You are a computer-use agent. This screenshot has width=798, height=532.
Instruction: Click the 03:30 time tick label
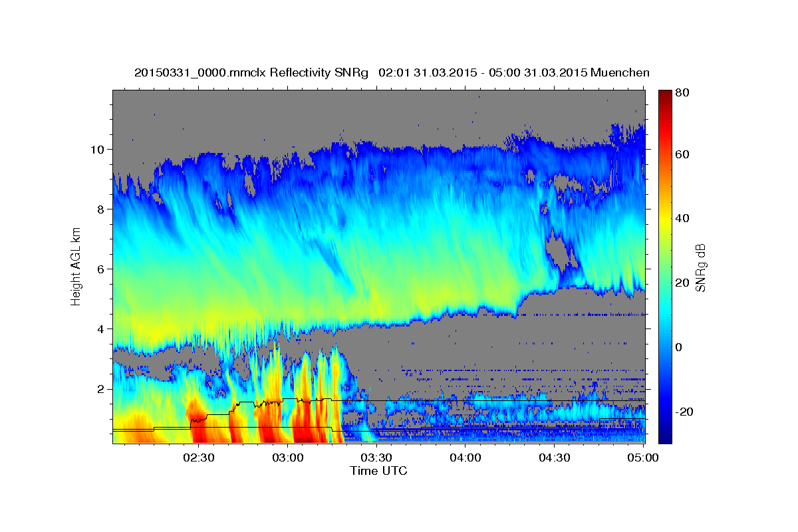pyautogui.click(x=376, y=458)
